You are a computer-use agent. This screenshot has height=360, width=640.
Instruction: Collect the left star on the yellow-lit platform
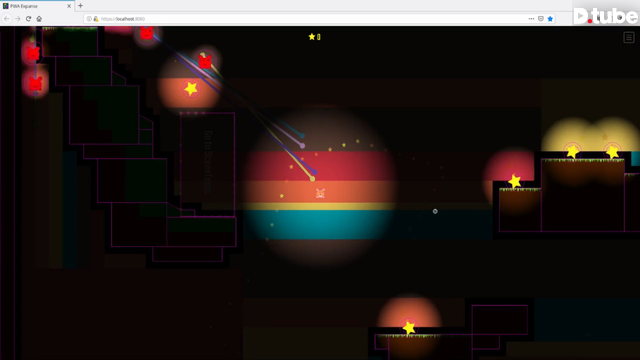(x=572, y=152)
